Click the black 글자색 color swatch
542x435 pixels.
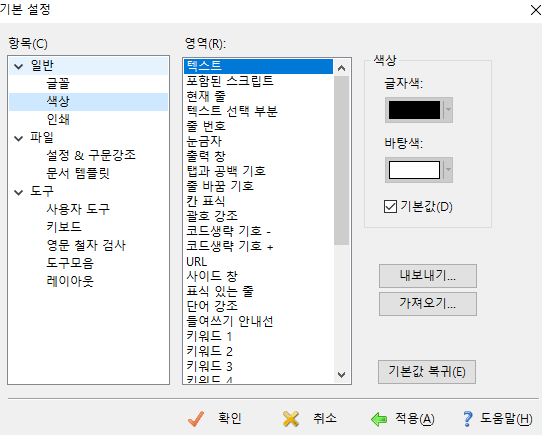(x=414, y=110)
